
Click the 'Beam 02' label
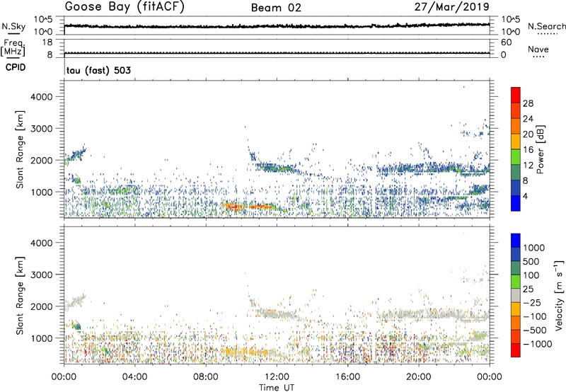tap(276, 8)
